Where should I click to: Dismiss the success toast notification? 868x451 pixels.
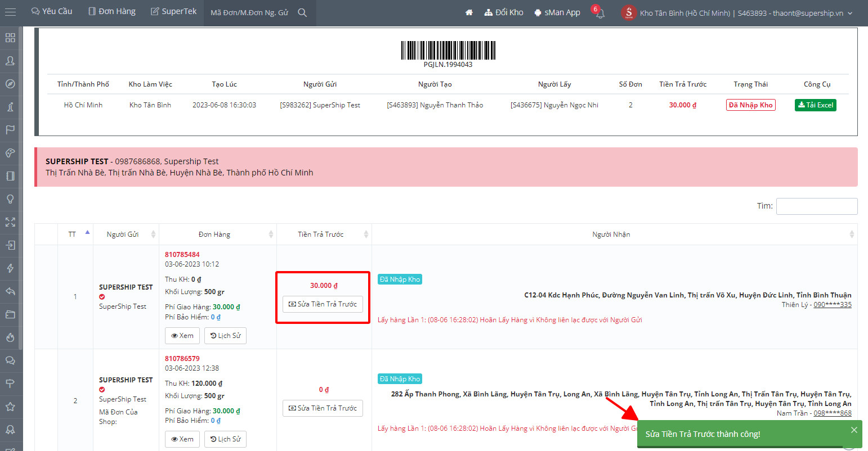pos(854,430)
